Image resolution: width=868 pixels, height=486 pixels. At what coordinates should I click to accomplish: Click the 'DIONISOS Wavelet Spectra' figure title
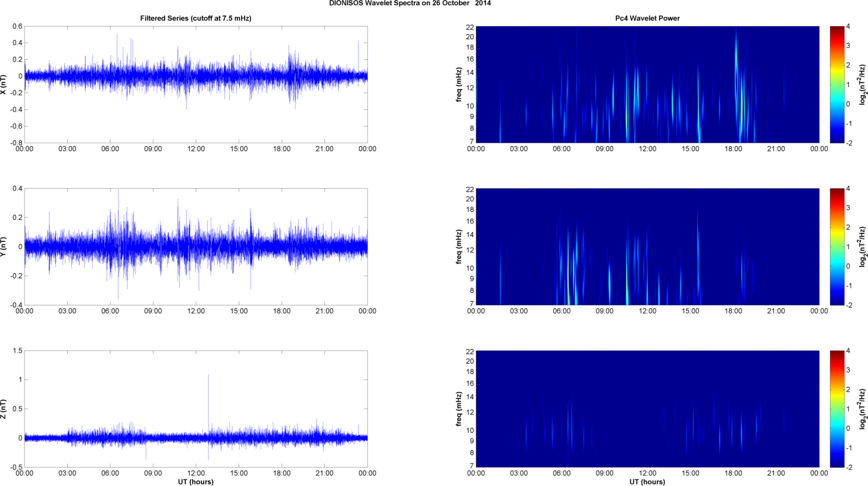[x=410, y=3]
